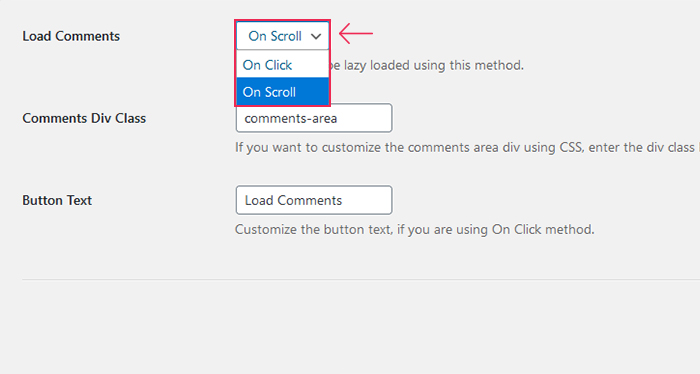The height and width of the screenshot is (374, 700).
Task: Click the horizontal divider line below settings
Action: tap(361, 280)
